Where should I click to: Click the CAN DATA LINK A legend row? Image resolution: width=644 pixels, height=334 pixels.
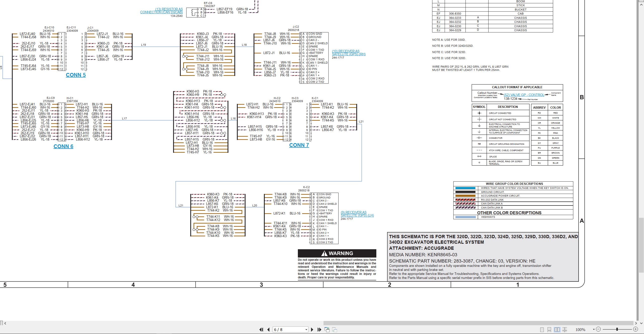click(x=513, y=204)
